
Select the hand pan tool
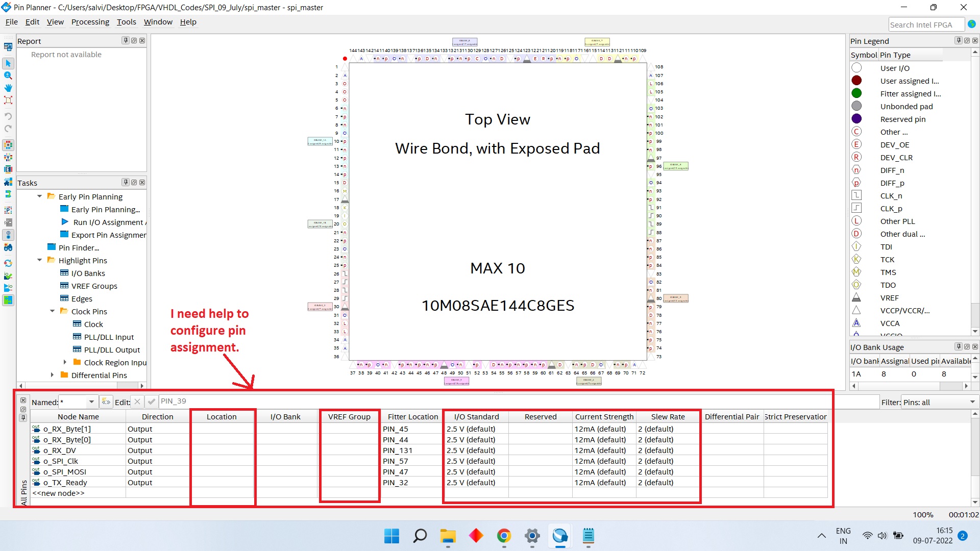[8, 88]
